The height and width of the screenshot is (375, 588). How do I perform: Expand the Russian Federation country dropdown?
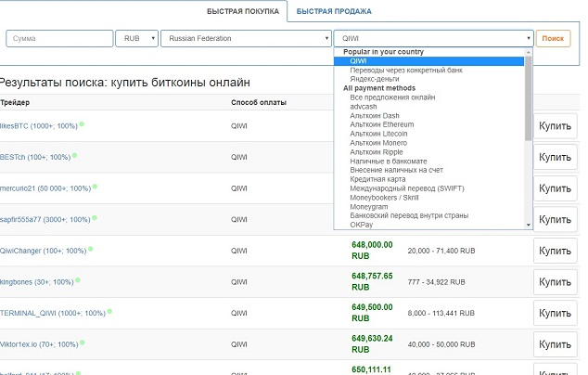(246, 39)
